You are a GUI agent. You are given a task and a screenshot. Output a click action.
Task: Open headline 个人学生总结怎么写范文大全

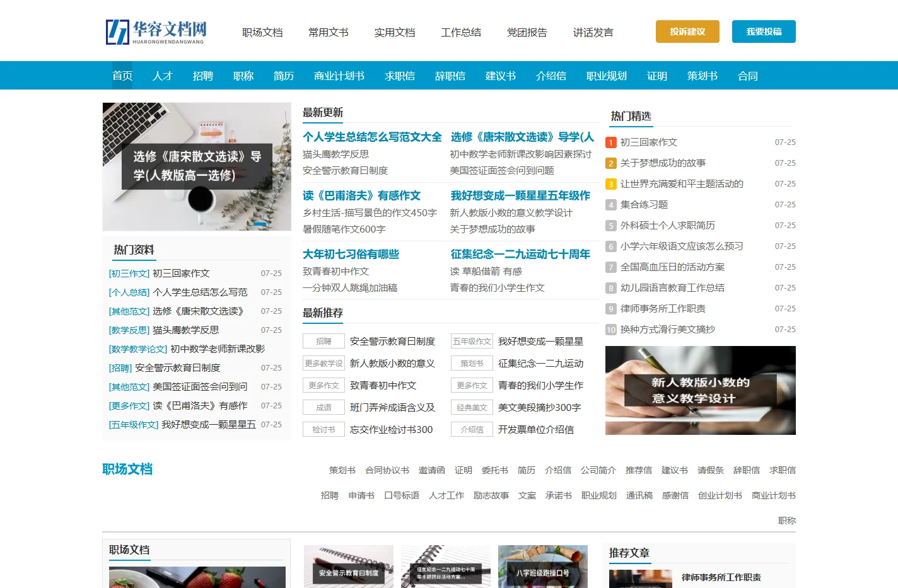372,137
